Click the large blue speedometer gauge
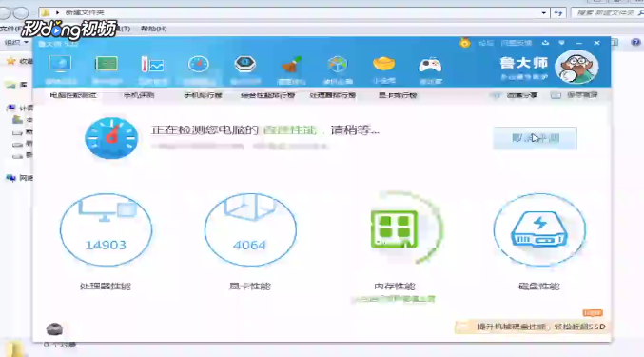Viewport: 644px width, 357px height. pyautogui.click(x=111, y=138)
